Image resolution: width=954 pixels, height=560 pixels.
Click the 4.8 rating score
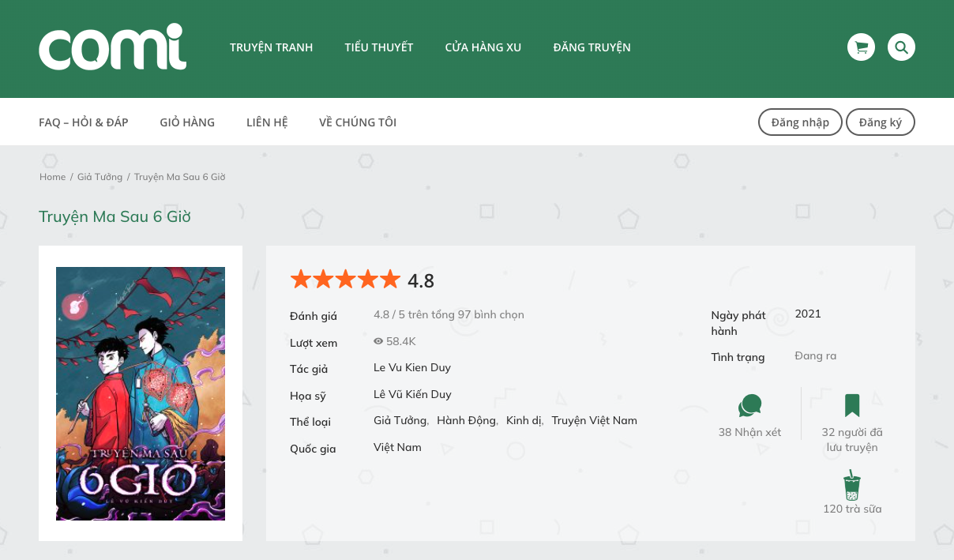pos(421,280)
